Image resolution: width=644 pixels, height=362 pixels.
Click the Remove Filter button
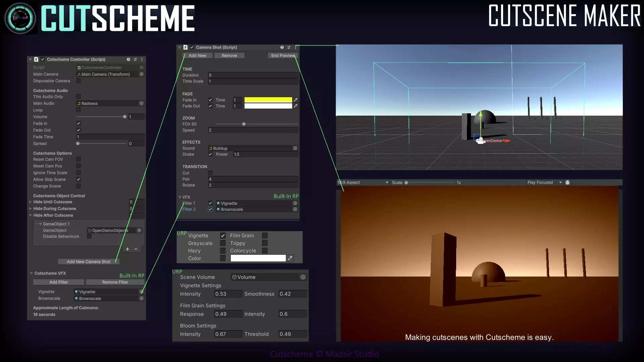(115, 282)
